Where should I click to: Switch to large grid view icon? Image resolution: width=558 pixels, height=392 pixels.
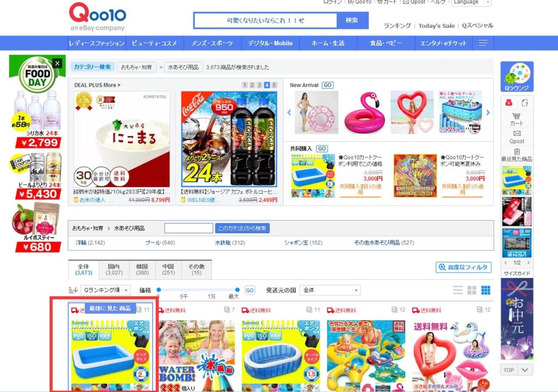(x=486, y=290)
